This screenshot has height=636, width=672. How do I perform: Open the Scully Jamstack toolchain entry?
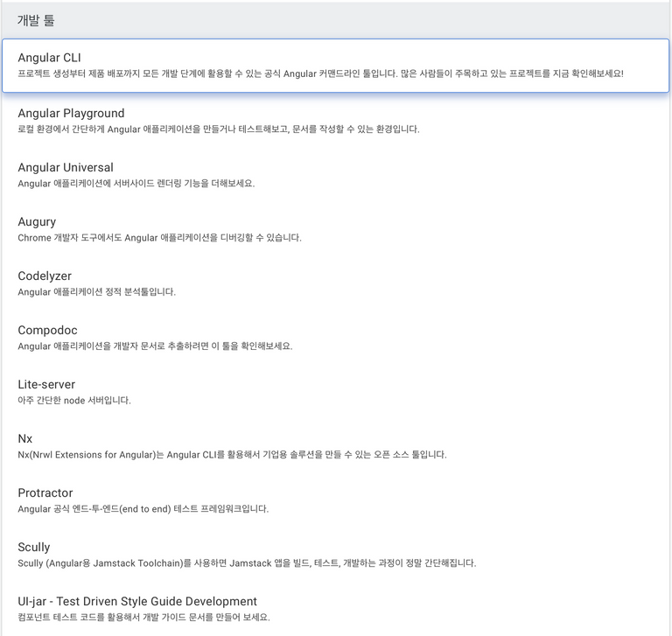tap(335, 555)
